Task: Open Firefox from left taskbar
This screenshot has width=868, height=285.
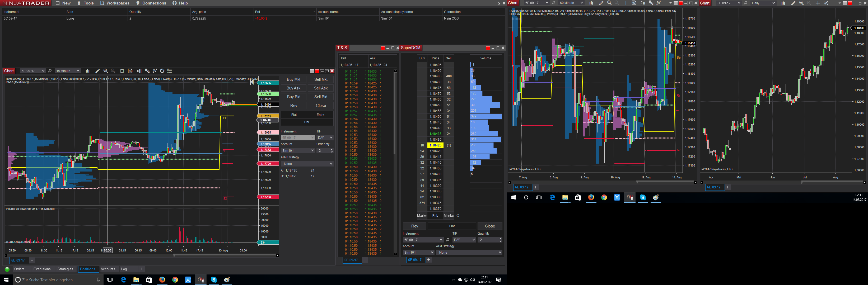Action: tap(162, 280)
